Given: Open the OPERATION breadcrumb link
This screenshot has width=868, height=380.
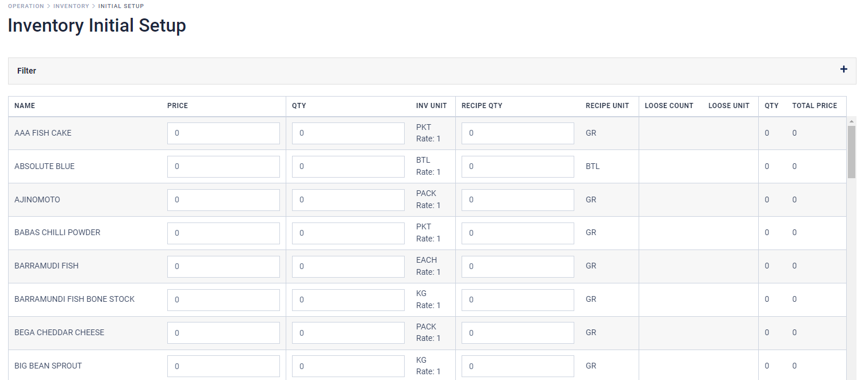Looking at the screenshot, I should click(25, 6).
